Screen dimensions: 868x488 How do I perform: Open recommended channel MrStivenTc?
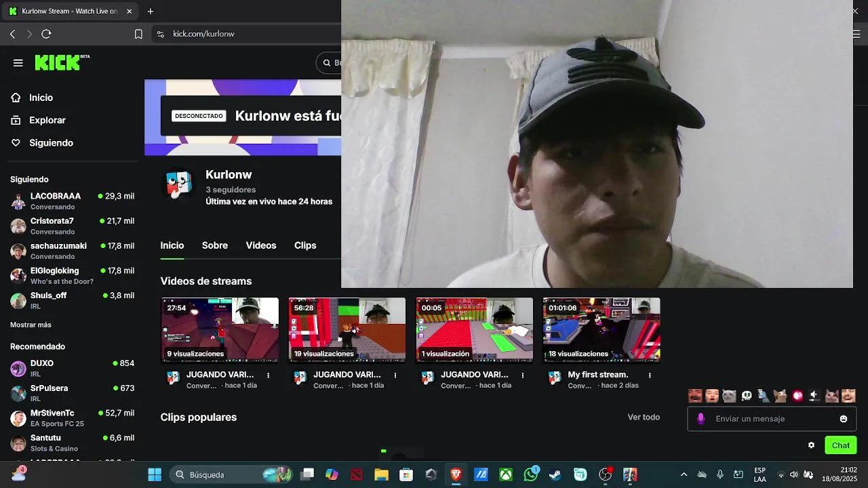[x=72, y=418]
